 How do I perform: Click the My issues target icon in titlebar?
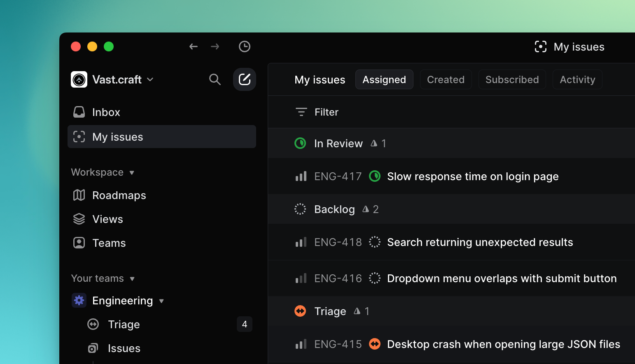pyautogui.click(x=540, y=46)
